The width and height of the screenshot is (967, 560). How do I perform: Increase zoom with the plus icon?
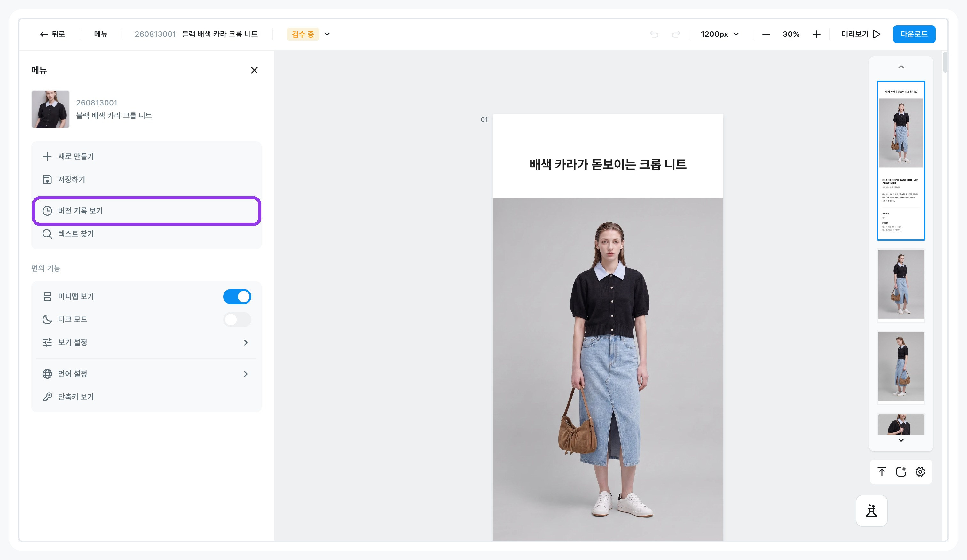click(817, 34)
